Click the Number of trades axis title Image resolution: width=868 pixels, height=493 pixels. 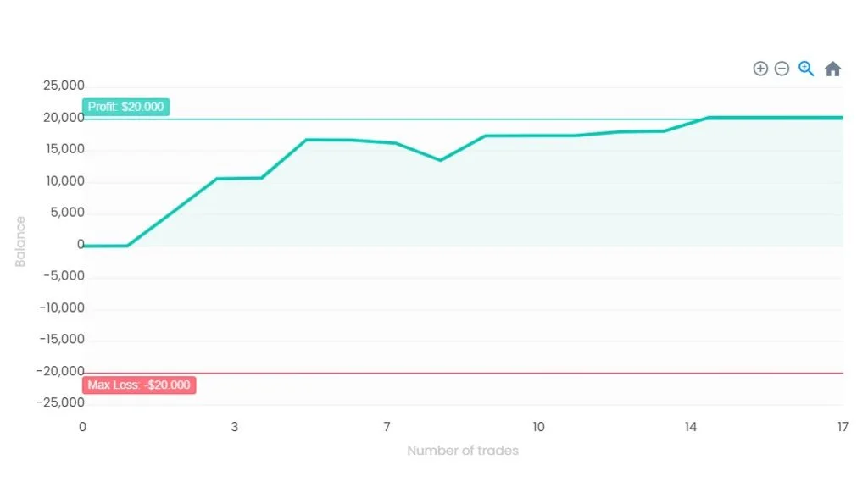pos(463,451)
